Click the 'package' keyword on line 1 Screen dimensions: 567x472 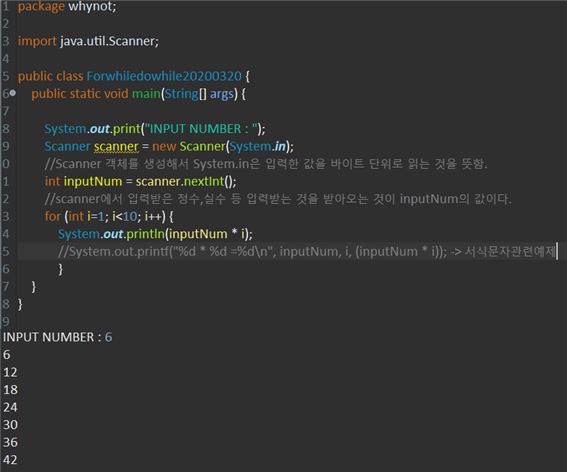(41, 7)
